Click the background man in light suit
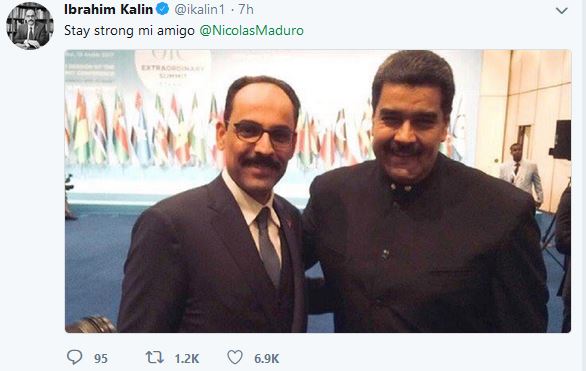Viewport: 586px width, 371px height. 521,172
